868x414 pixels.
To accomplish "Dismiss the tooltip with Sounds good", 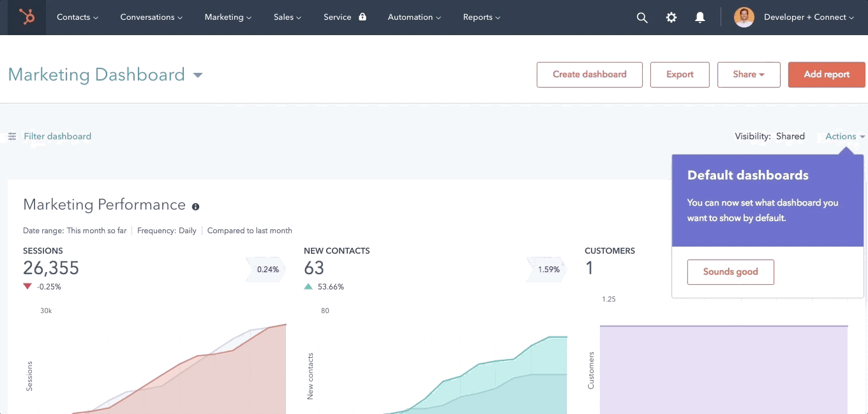I will [730, 272].
